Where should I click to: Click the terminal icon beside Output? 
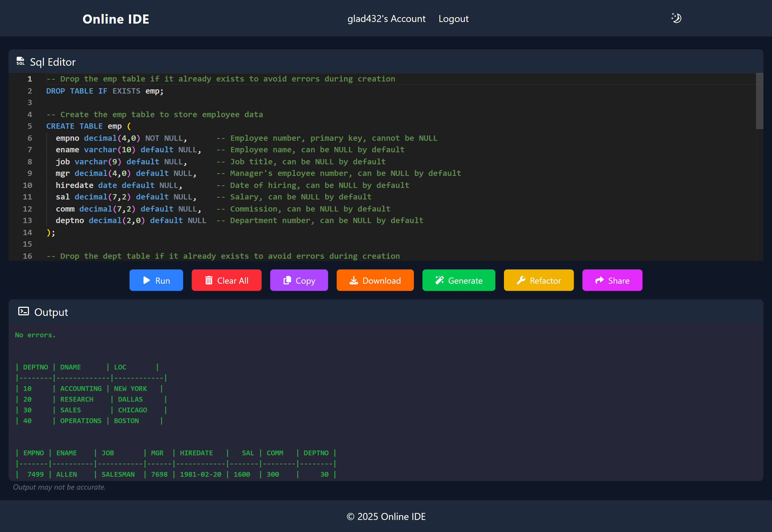(x=23, y=311)
